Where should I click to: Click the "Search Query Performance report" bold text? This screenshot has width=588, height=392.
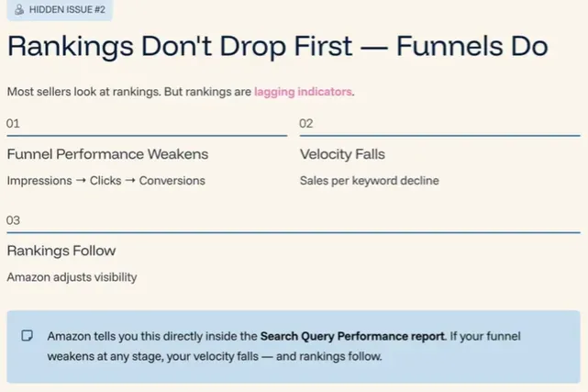tap(352, 336)
